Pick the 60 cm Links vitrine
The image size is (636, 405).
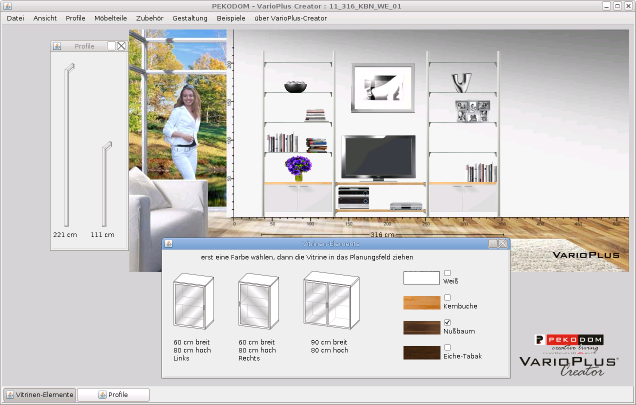(x=193, y=301)
